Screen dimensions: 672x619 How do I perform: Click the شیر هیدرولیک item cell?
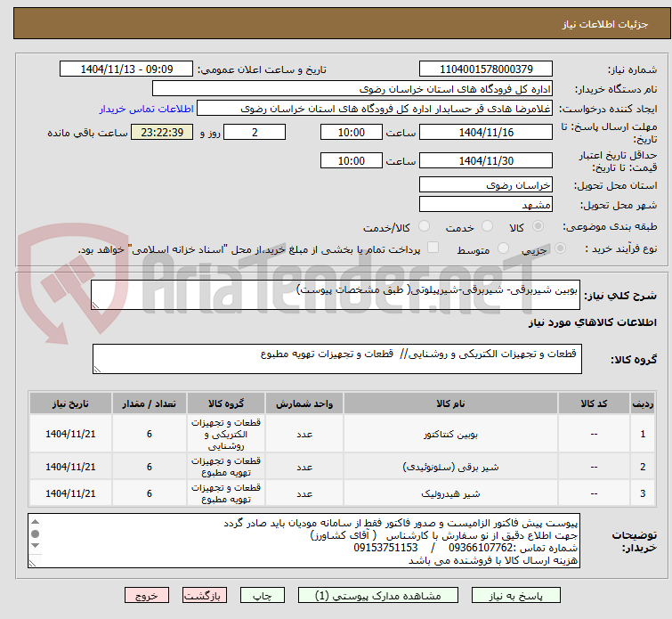(x=450, y=493)
